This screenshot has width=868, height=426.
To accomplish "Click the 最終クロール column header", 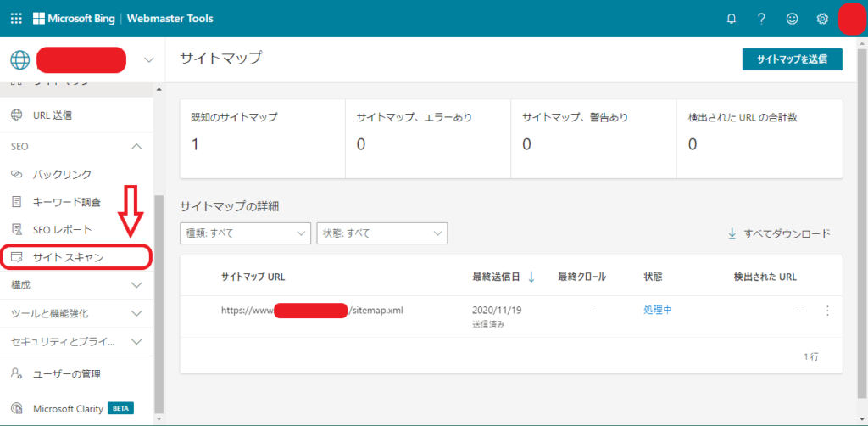I will 581,277.
